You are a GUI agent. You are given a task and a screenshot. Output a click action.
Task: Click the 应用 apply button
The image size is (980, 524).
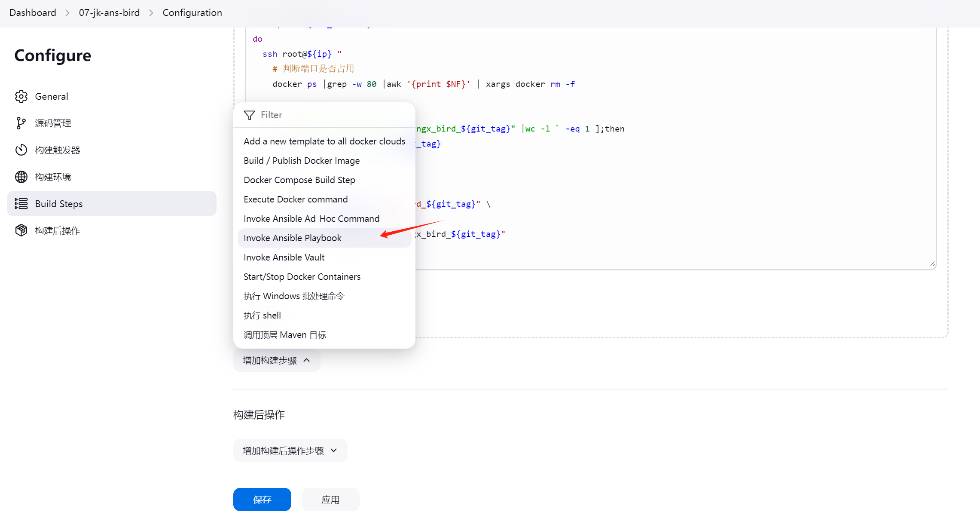point(330,499)
